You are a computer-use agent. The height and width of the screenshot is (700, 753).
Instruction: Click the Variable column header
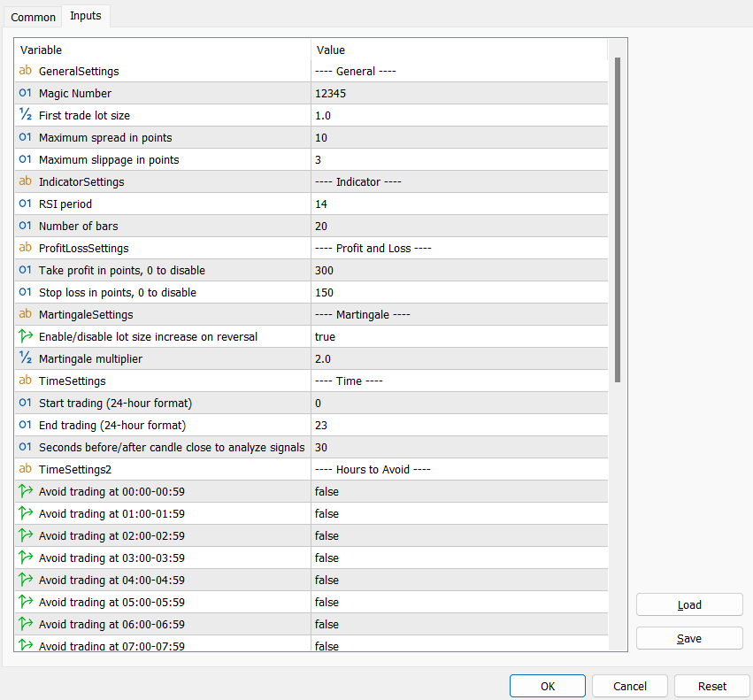[163, 50]
